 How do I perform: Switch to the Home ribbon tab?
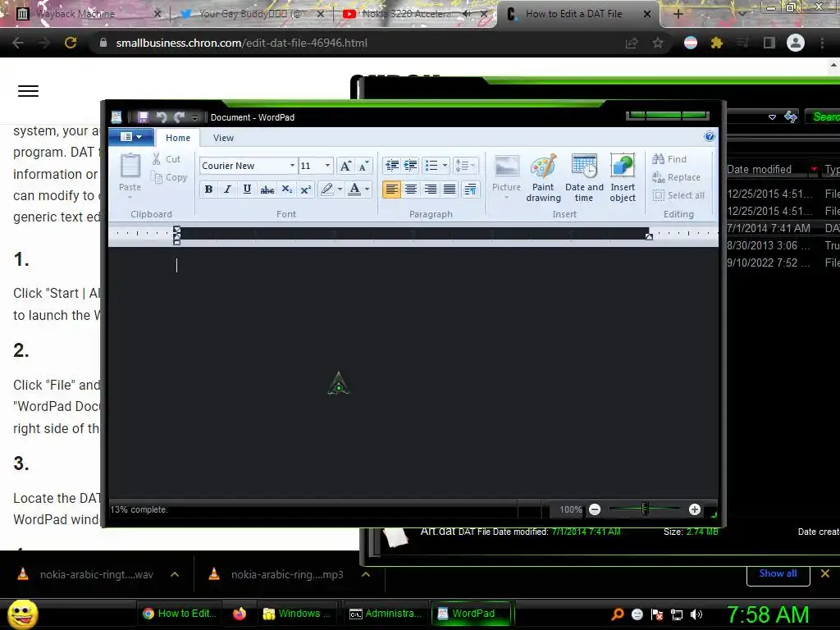pyautogui.click(x=178, y=138)
